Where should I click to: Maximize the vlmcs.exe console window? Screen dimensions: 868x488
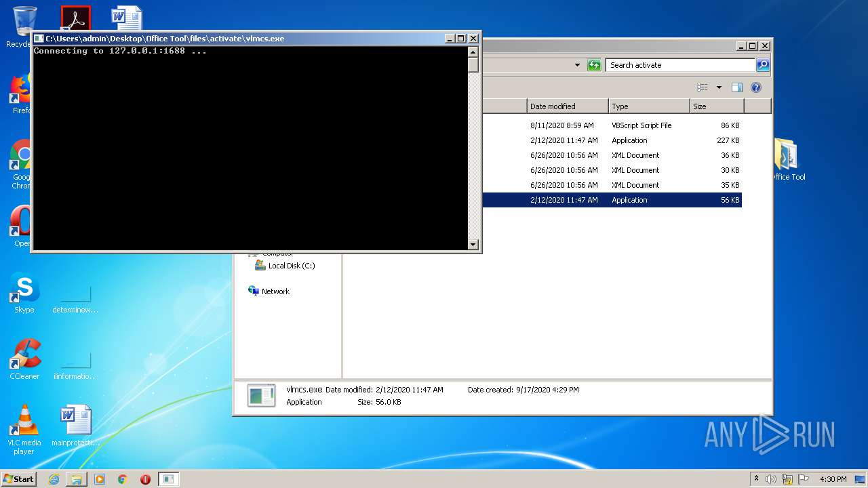(x=461, y=39)
